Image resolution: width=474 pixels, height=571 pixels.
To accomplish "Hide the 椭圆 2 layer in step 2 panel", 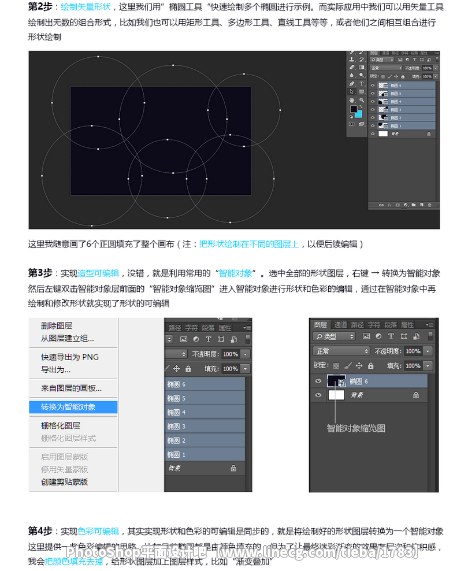I will 372,118.
